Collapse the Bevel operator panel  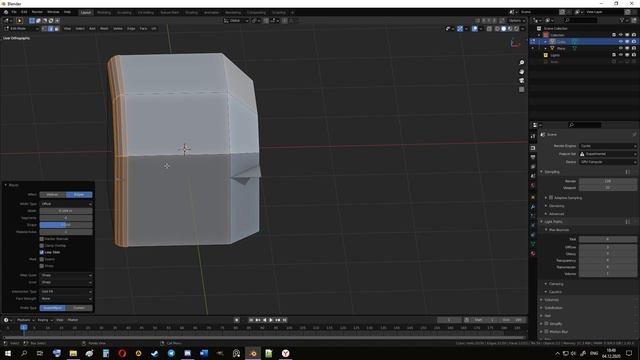click(x=6, y=185)
